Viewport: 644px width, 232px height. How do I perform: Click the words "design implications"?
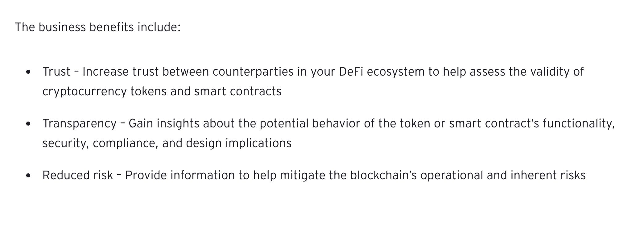tap(239, 143)
